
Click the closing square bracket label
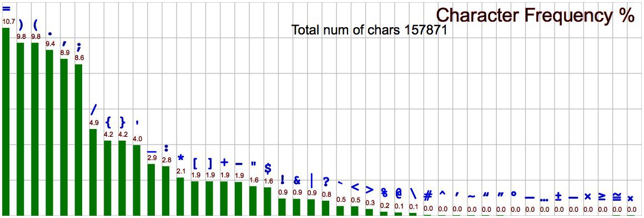(x=210, y=163)
